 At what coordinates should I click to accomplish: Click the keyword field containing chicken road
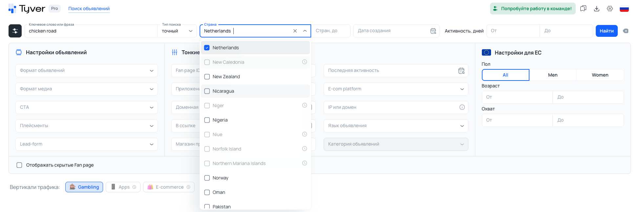(91, 31)
